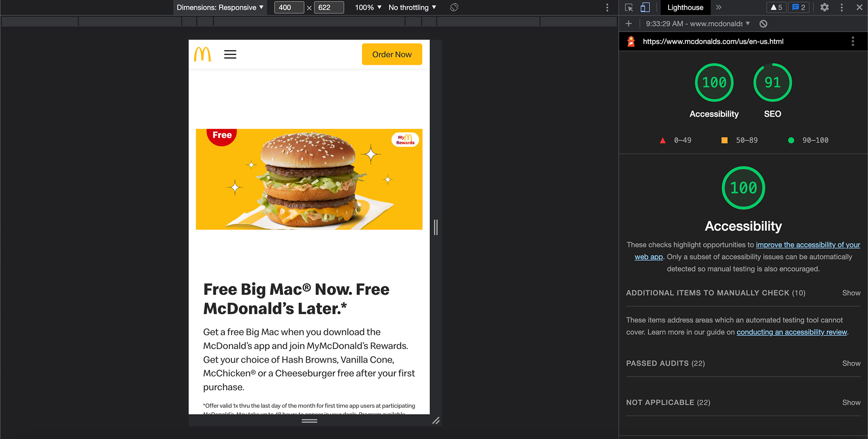The width and height of the screenshot is (868, 439).
Task: Open the report selector dropdown for 9:33:29 AM
Action: (x=698, y=23)
